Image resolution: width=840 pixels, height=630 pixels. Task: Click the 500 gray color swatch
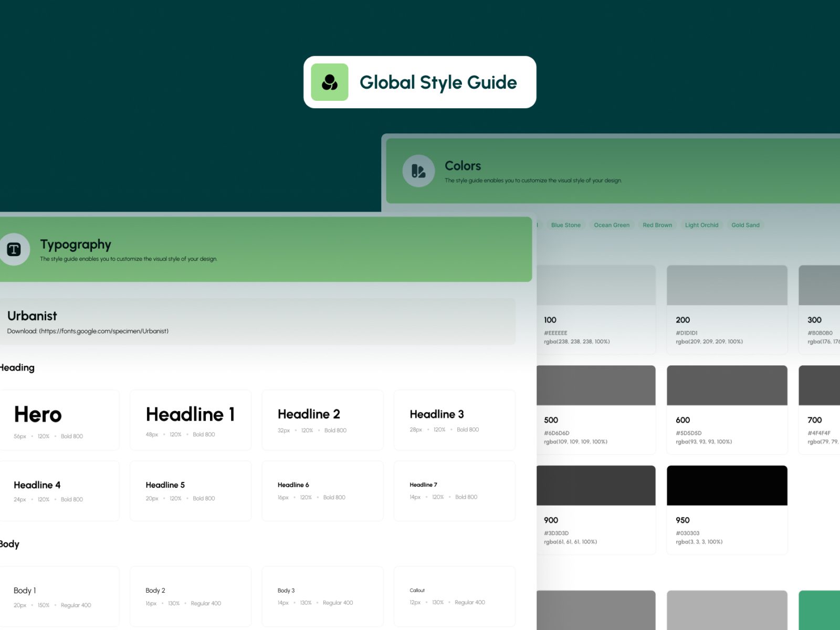click(x=596, y=385)
